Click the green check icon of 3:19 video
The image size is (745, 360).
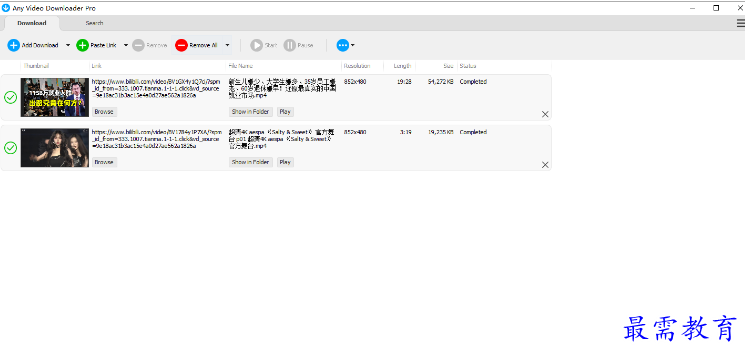pos(10,148)
